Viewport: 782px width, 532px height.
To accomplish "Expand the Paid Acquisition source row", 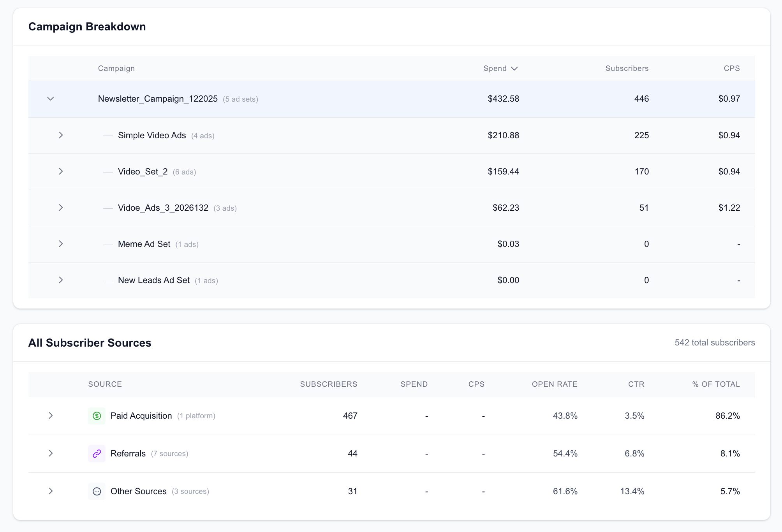I will tap(51, 416).
